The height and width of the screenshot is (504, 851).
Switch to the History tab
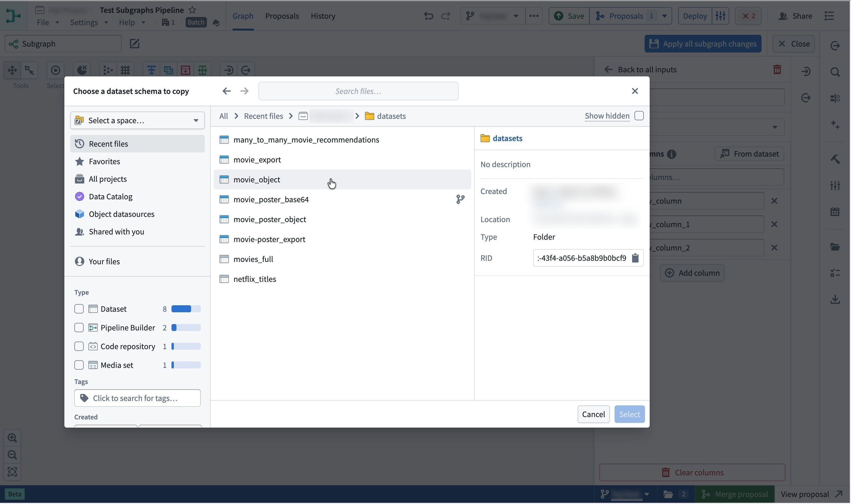pos(323,16)
